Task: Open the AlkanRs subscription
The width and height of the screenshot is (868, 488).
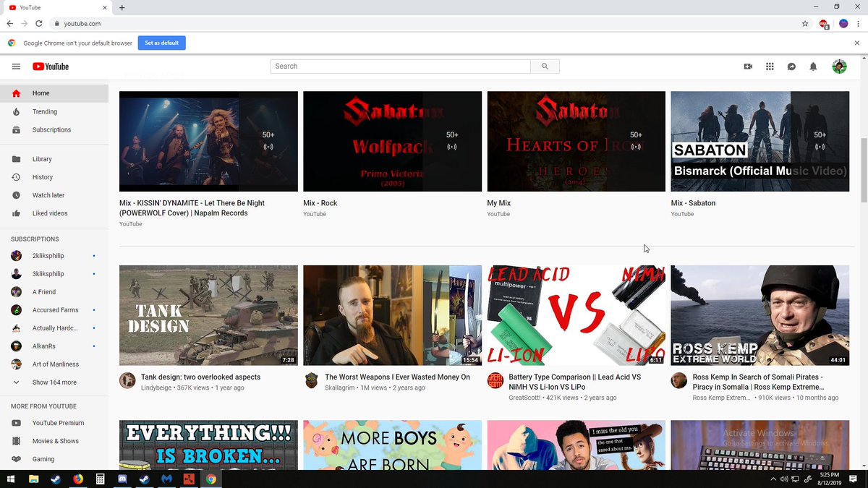Action: point(54,346)
